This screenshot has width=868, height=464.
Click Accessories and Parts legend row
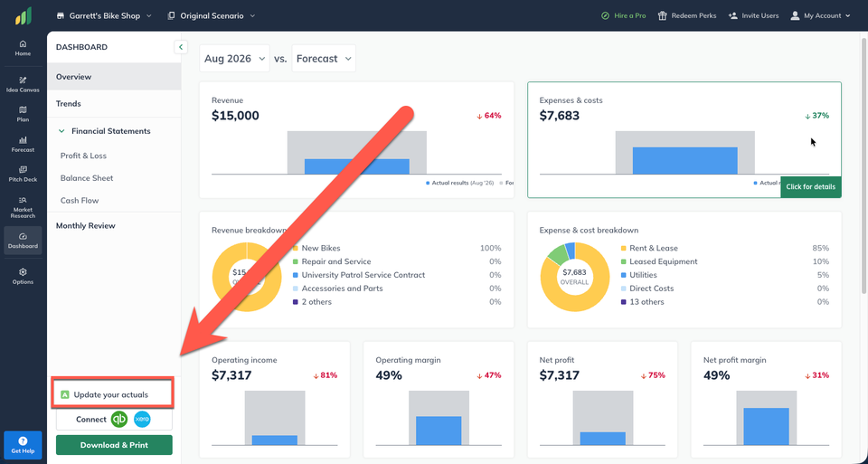point(397,288)
